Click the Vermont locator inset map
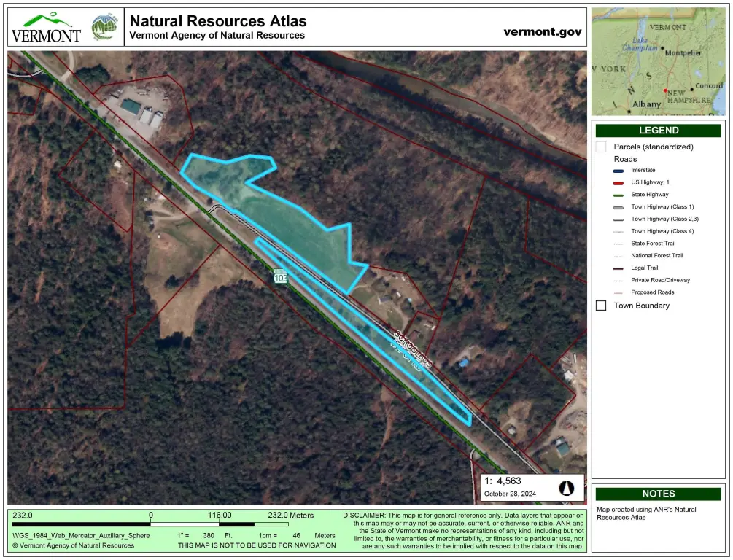733x560 pixels. pos(658,61)
